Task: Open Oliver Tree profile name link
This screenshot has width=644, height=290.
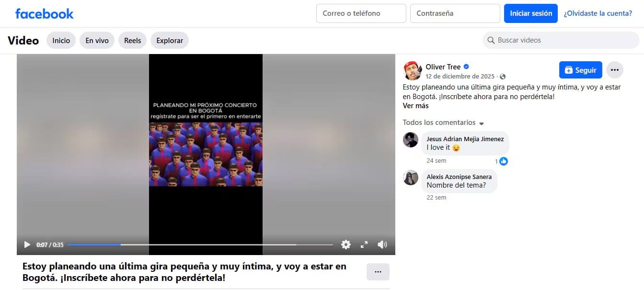Action: click(443, 67)
